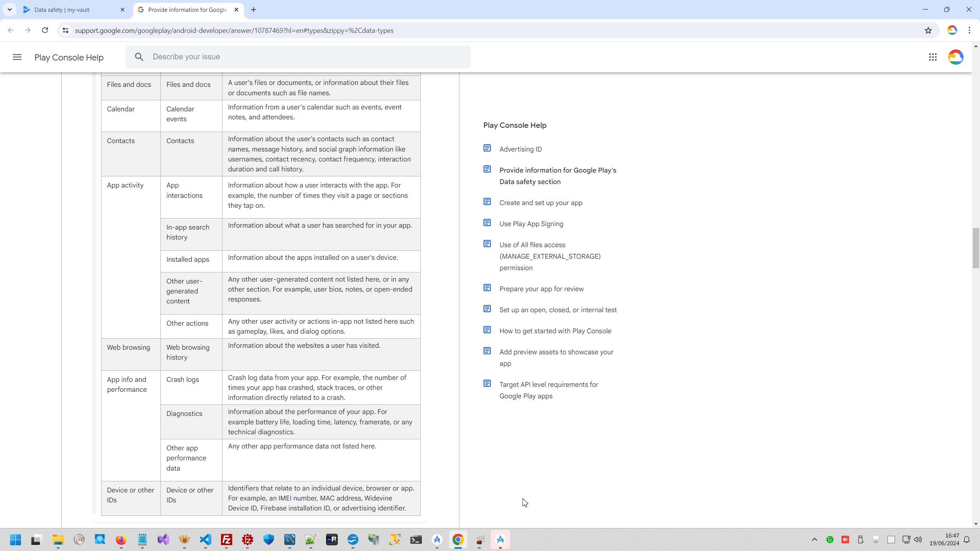Image resolution: width=980 pixels, height=551 pixels.
Task: Open the Firefox icon in the taskbar
Action: click(x=121, y=540)
